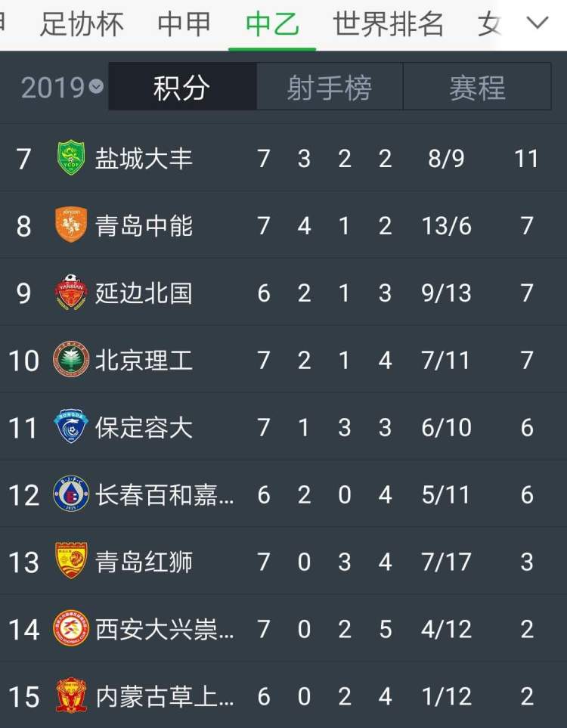567x728 pixels.
Task: Switch to the 中甲 league tab
Action: [x=184, y=24]
